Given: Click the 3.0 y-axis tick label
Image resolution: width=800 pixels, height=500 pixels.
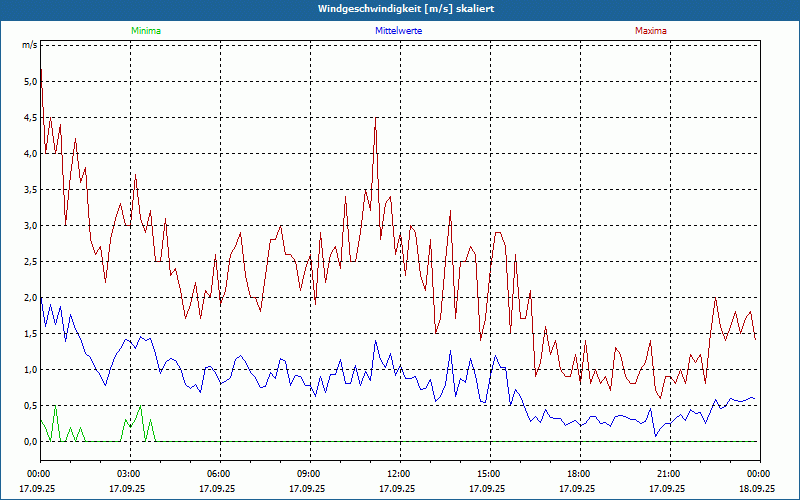Looking at the screenshot, I should point(29,226).
